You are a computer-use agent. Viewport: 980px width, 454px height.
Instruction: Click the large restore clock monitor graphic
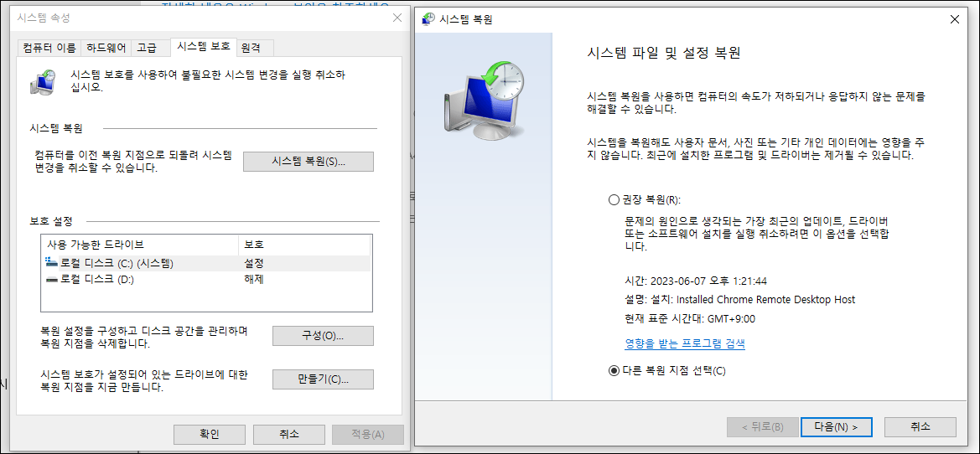pos(483,101)
